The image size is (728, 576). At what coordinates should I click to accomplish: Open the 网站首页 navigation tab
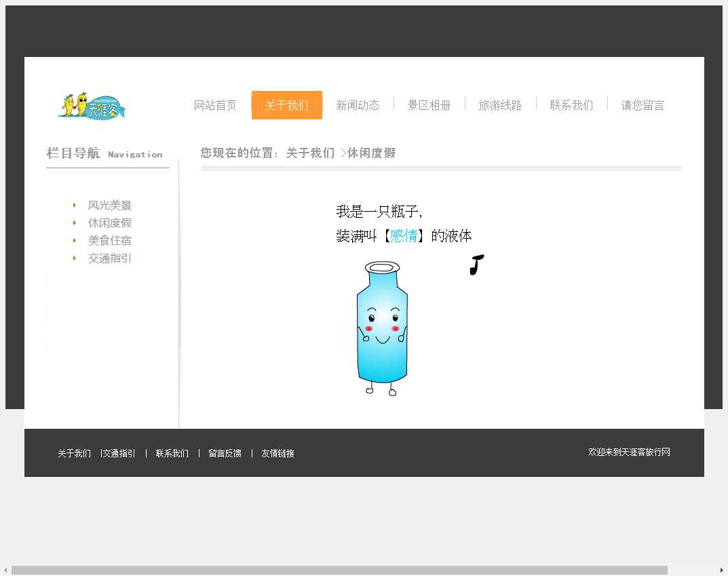(215, 105)
